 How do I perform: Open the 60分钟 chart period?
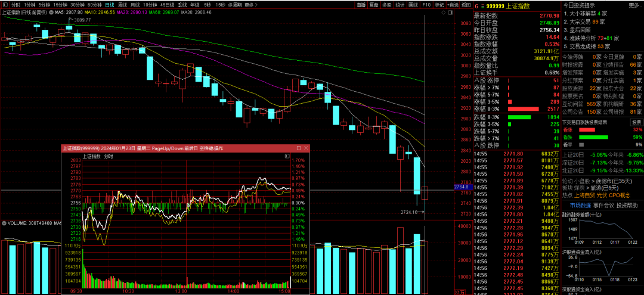coord(95,5)
